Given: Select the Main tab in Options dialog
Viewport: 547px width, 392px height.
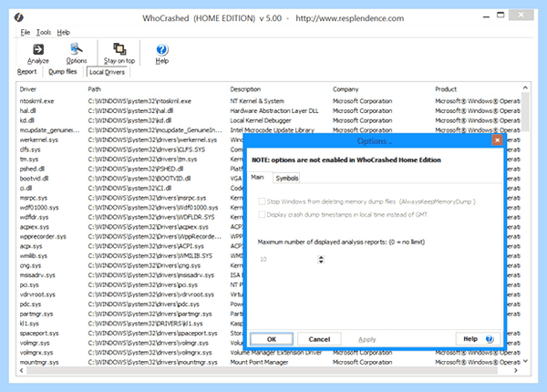Looking at the screenshot, I should click(x=257, y=177).
